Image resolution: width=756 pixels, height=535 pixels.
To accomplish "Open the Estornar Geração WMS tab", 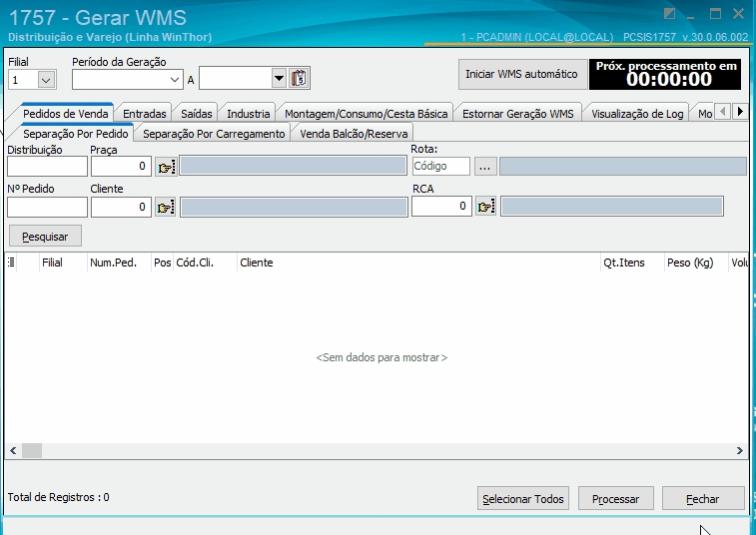I will [x=518, y=114].
